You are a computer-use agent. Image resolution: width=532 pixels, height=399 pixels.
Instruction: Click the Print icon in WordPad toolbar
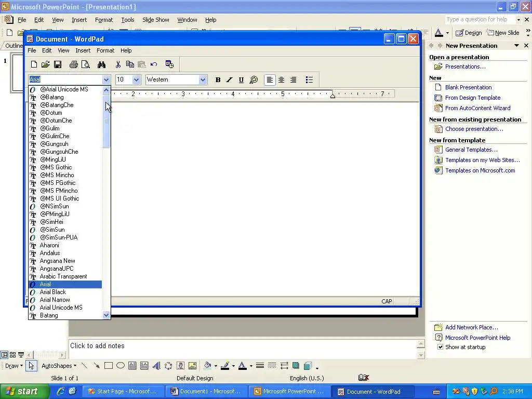point(74,64)
